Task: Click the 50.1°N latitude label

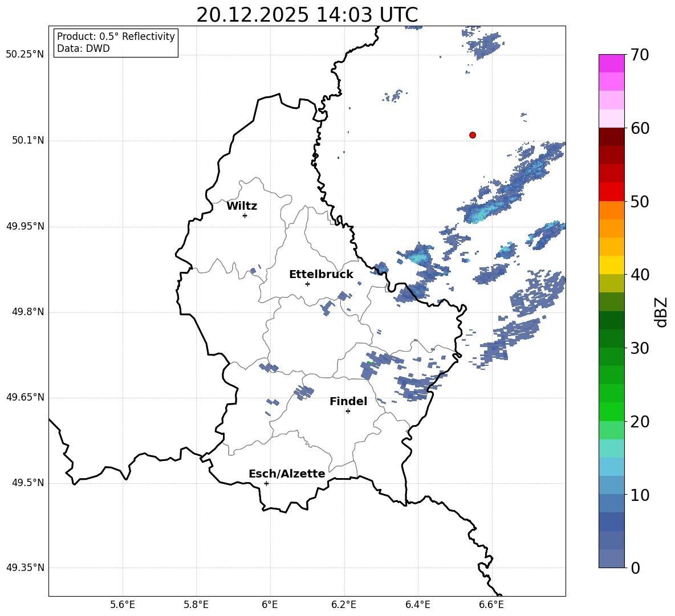Action: (29, 140)
